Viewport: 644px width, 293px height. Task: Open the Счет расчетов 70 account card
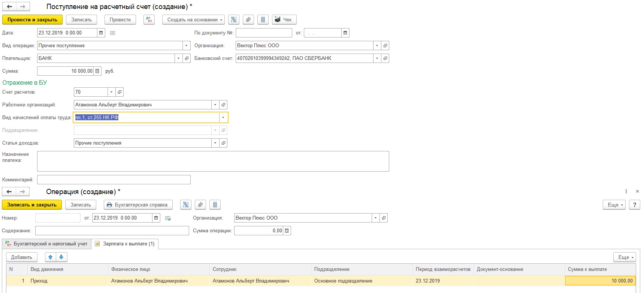click(x=120, y=92)
